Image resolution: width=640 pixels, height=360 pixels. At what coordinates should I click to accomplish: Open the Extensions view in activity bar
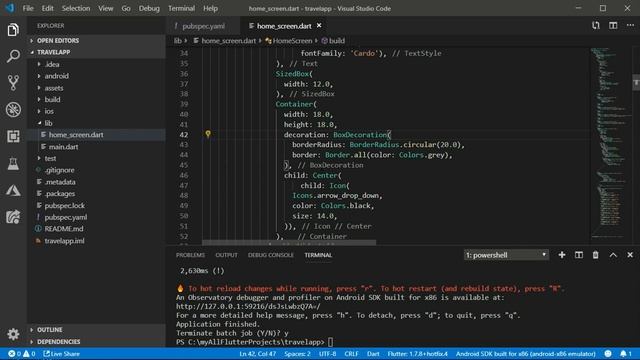[13, 136]
